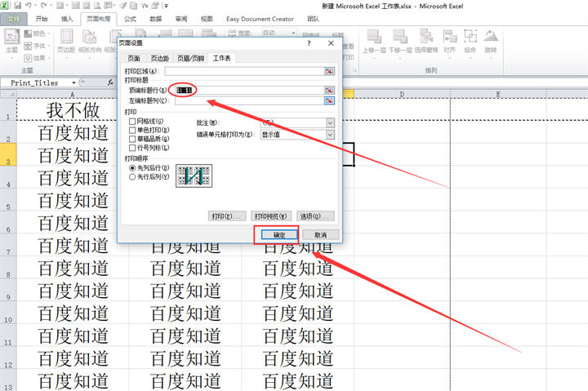Screen dimensions: 588x391
Task: Click the Redo arrow icon
Action: tap(44, 6)
